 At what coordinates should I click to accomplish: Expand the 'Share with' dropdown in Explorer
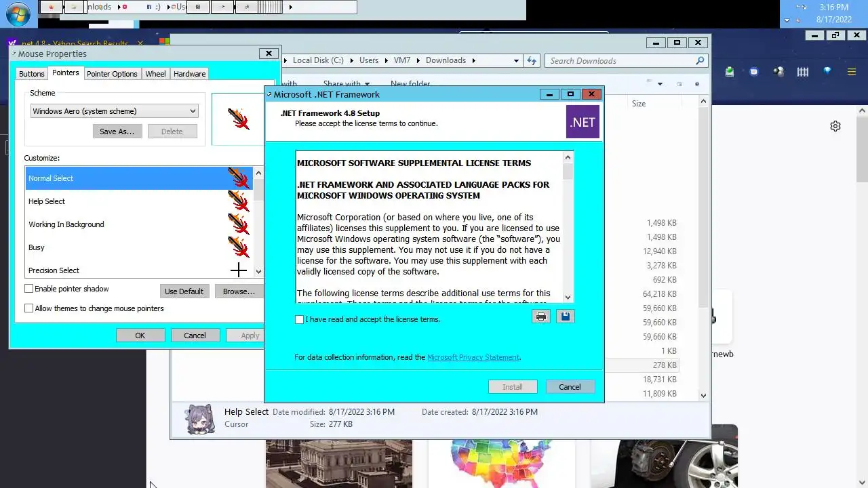tap(366, 84)
